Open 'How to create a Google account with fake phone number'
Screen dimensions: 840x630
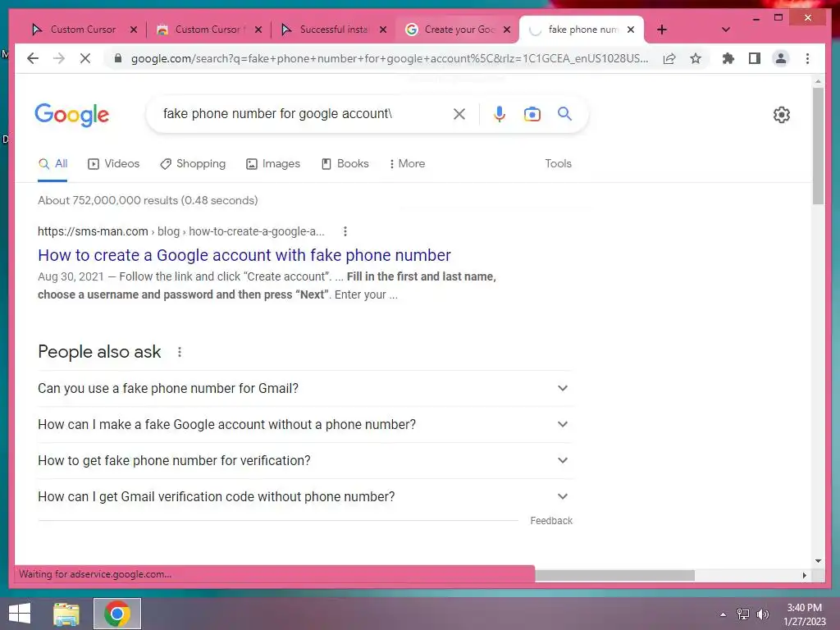click(x=244, y=256)
